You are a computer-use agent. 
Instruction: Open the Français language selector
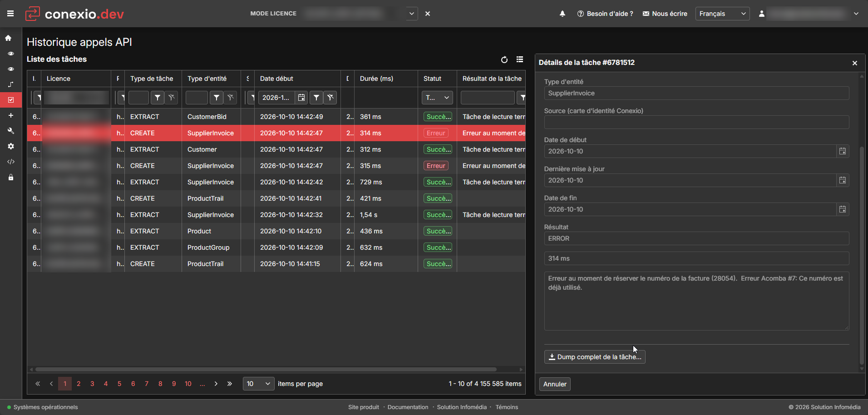[722, 14]
